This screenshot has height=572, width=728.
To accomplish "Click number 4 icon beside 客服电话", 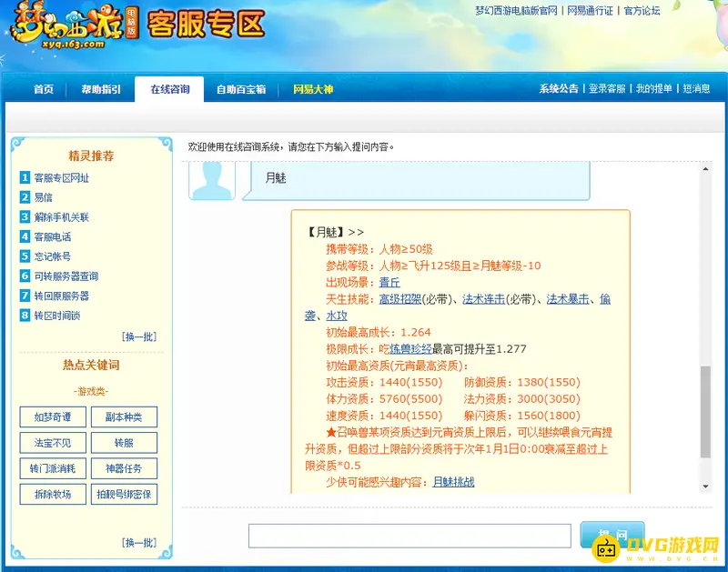I will pyautogui.click(x=25, y=236).
